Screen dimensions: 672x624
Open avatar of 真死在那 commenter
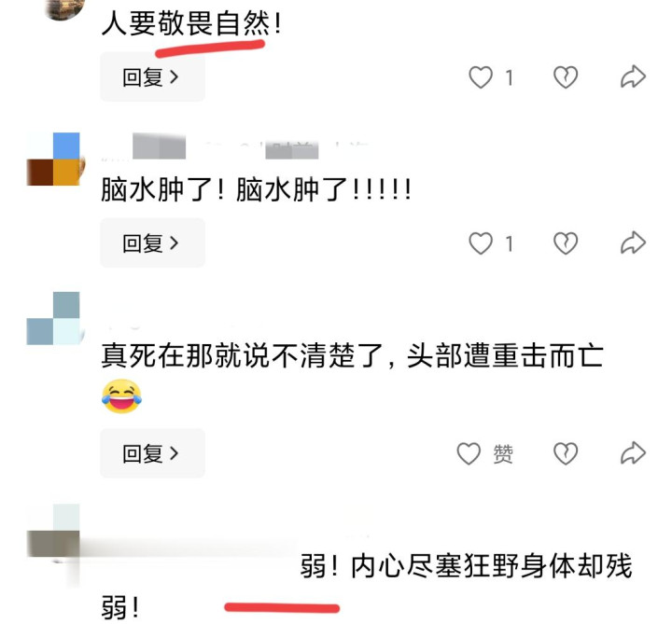(54, 318)
